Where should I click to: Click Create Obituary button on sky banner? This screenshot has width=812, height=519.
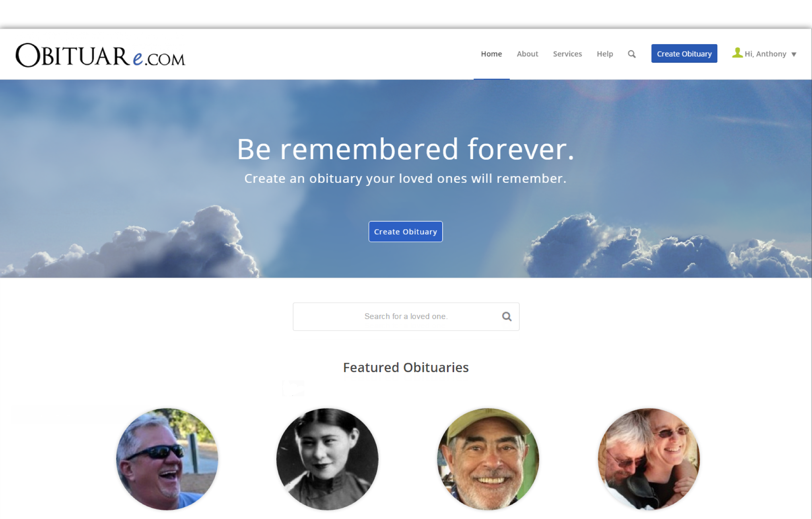(405, 232)
